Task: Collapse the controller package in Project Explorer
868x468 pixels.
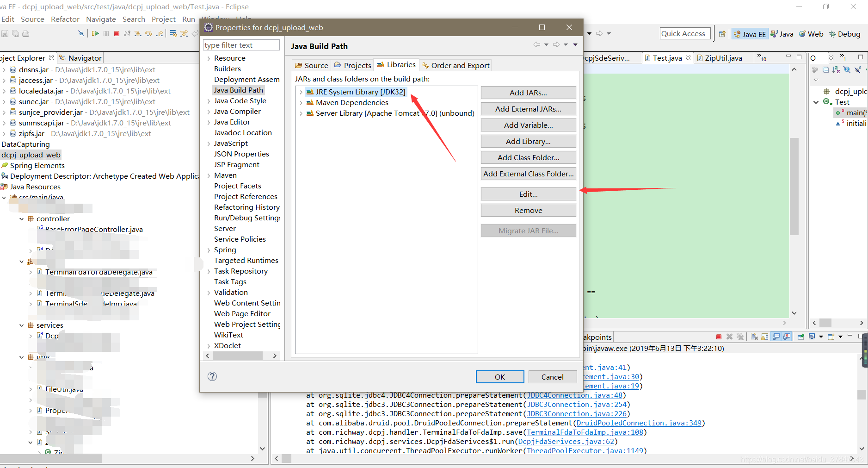Action: pos(21,218)
